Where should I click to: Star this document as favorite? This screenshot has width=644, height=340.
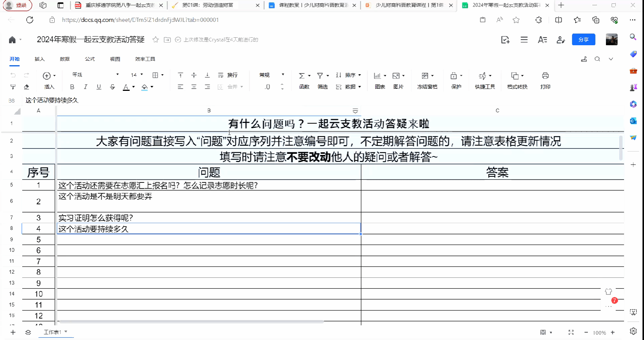click(x=155, y=40)
